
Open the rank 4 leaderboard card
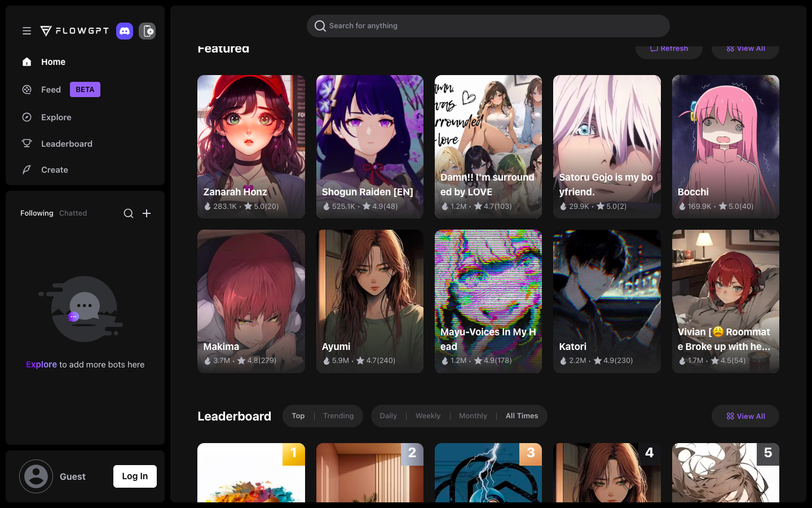click(x=607, y=473)
